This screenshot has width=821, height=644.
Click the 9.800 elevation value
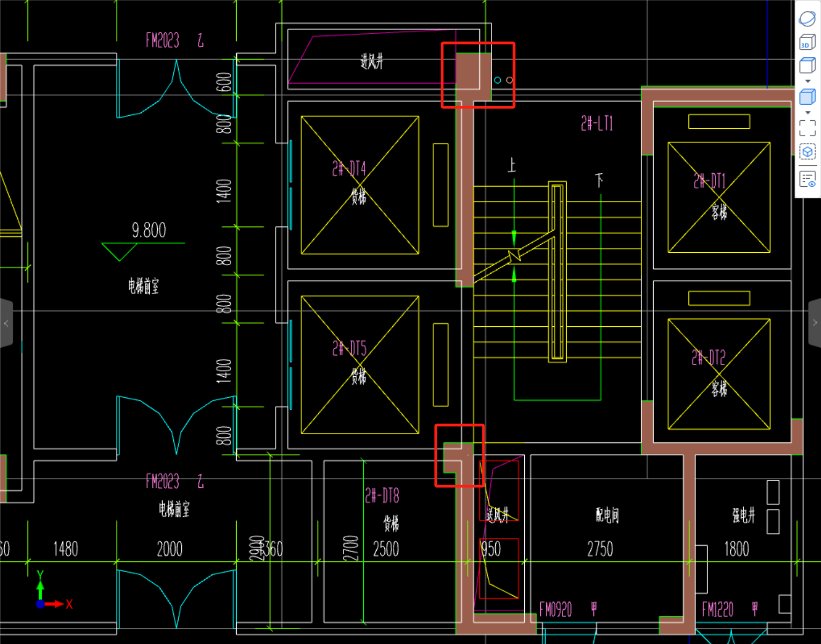pos(149,230)
